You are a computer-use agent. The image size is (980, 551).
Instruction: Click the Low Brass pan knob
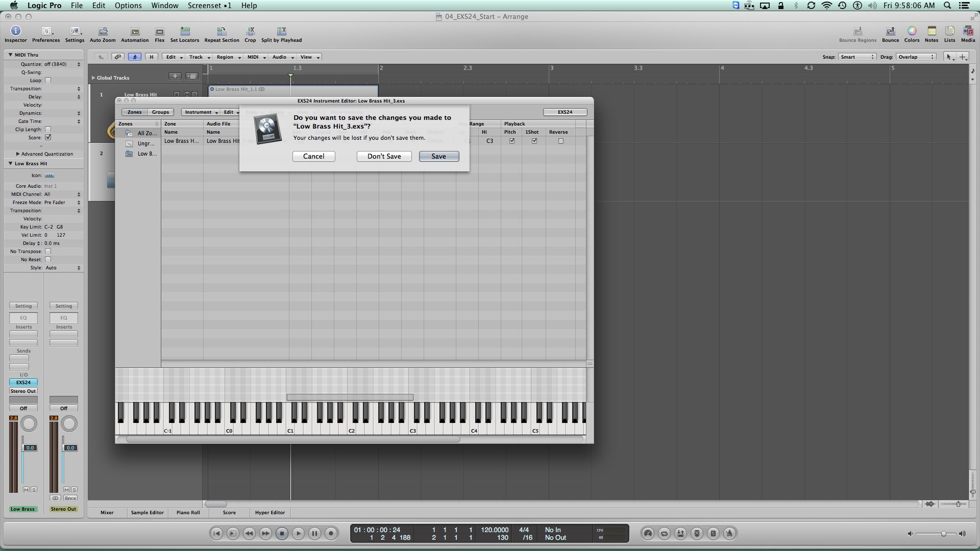coord(29,424)
